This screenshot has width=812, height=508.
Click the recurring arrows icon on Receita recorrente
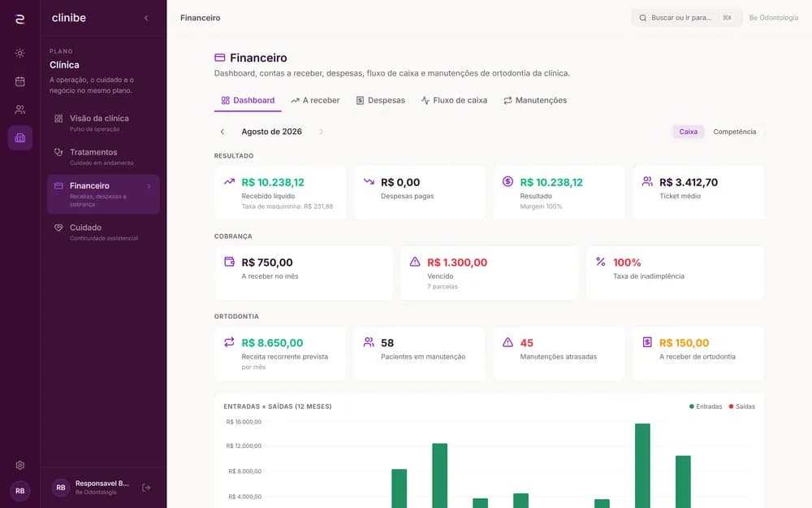coord(229,342)
